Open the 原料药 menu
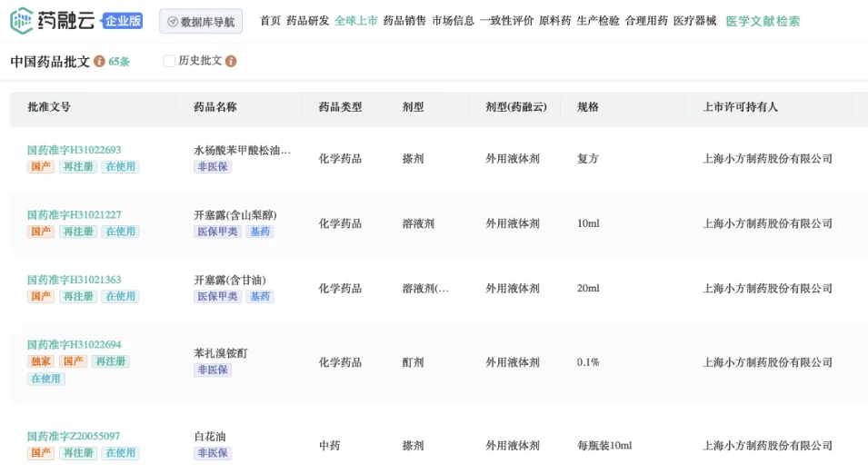The height and width of the screenshot is (474, 868). (x=554, y=21)
